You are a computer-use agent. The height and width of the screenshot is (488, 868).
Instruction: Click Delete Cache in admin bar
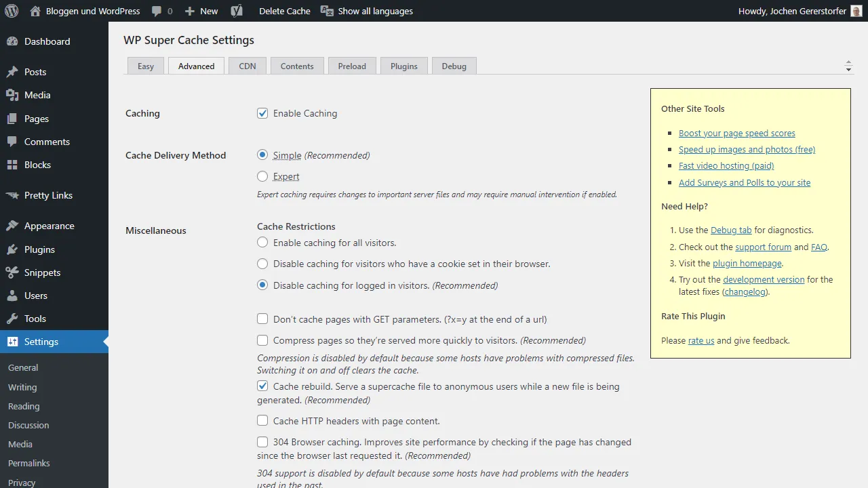tap(285, 11)
